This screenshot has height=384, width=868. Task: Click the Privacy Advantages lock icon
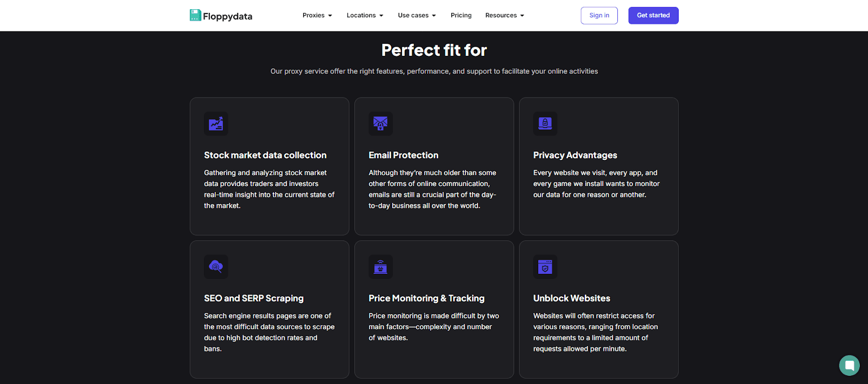[x=545, y=124]
